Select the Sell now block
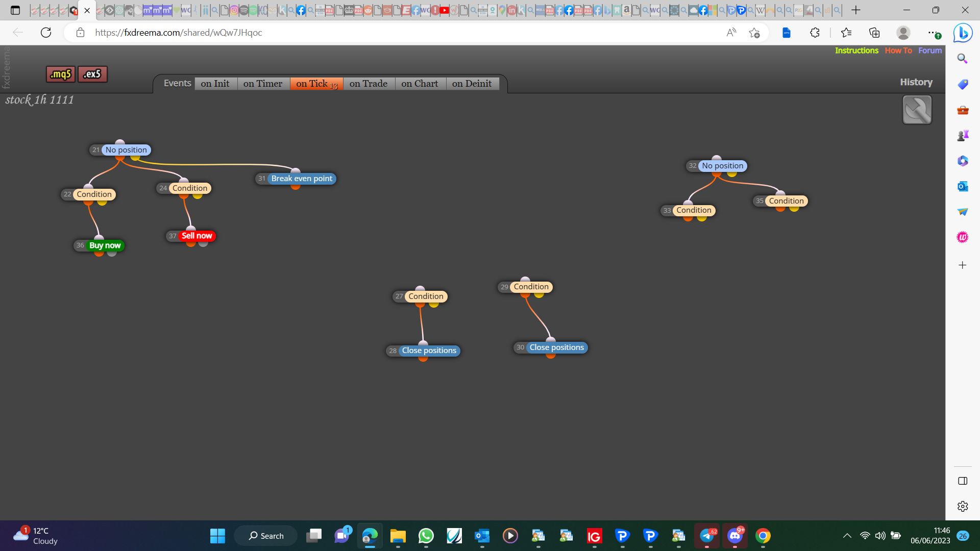Screen dimensions: 980x551 [197, 236]
